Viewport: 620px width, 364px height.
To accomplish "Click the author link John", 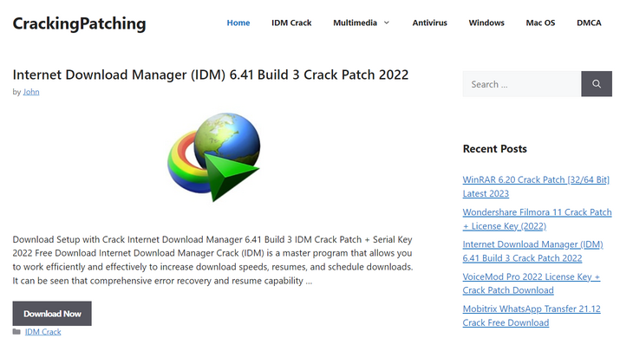I will [x=31, y=92].
